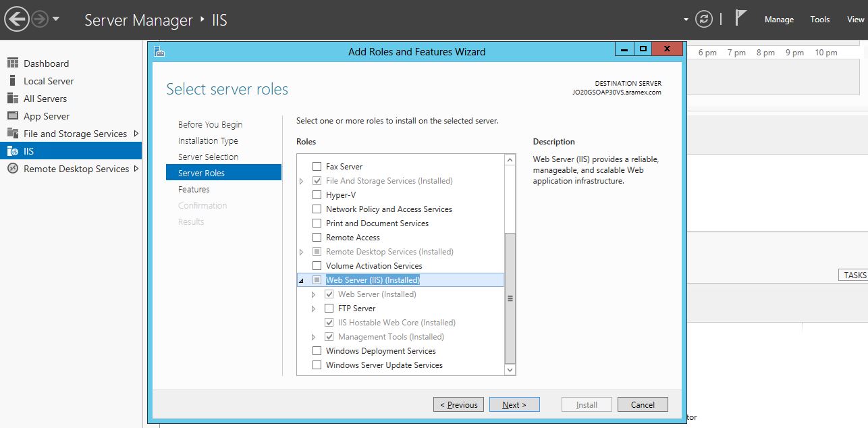Image resolution: width=868 pixels, height=428 pixels.
Task: Check the FTP Server checkbox
Action: (329, 309)
